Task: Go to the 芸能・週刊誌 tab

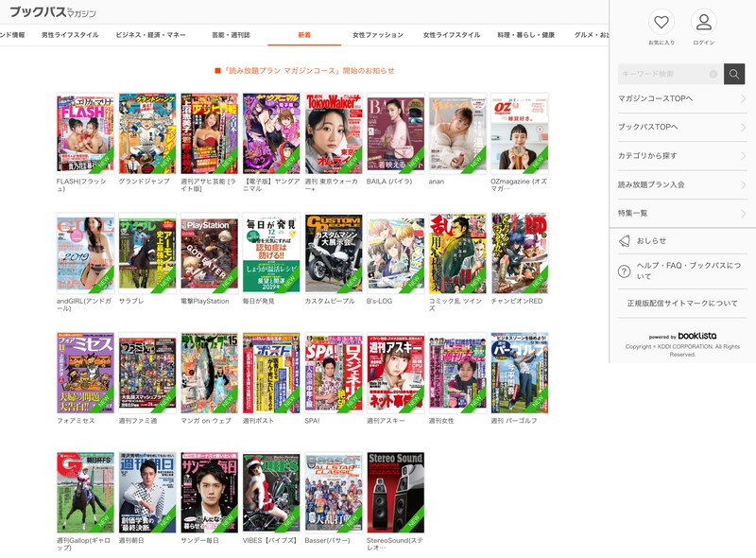Action: point(232,35)
